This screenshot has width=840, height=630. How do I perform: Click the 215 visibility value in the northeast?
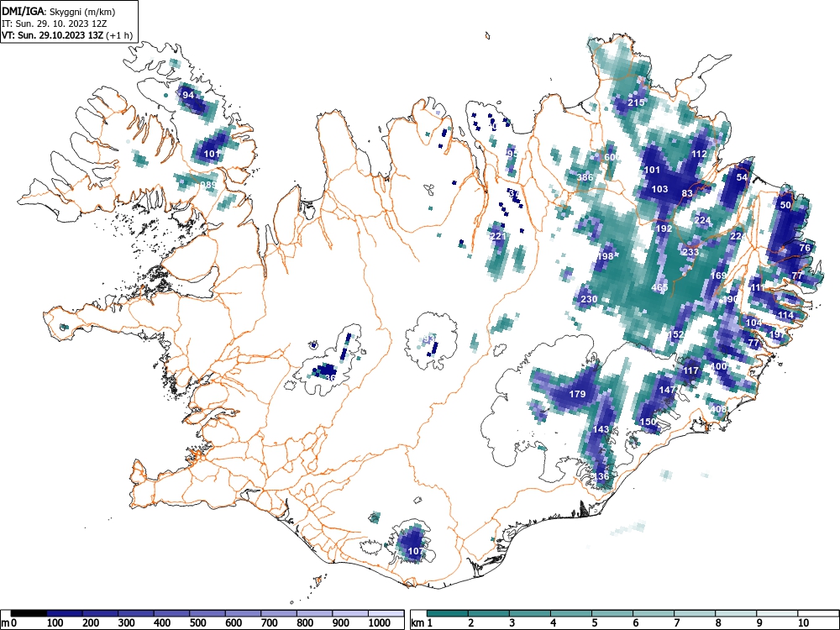(636, 102)
